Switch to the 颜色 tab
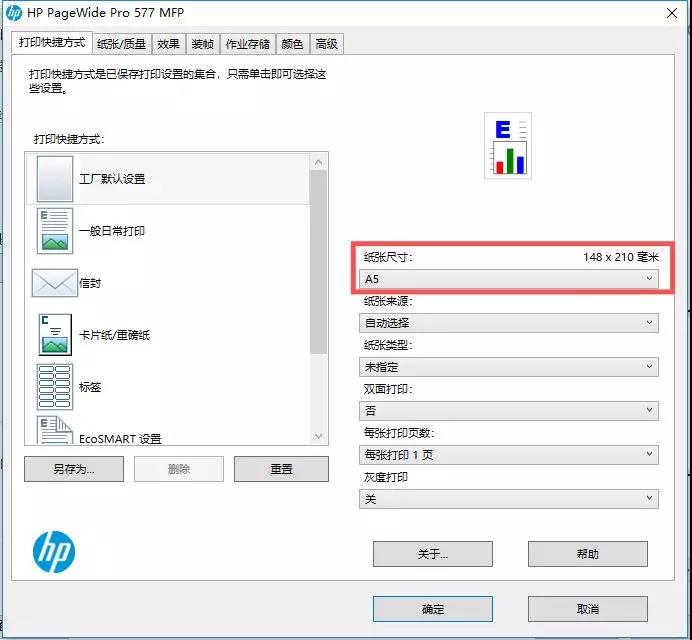The height and width of the screenshot is (640, 692). (x=293, y=44)
